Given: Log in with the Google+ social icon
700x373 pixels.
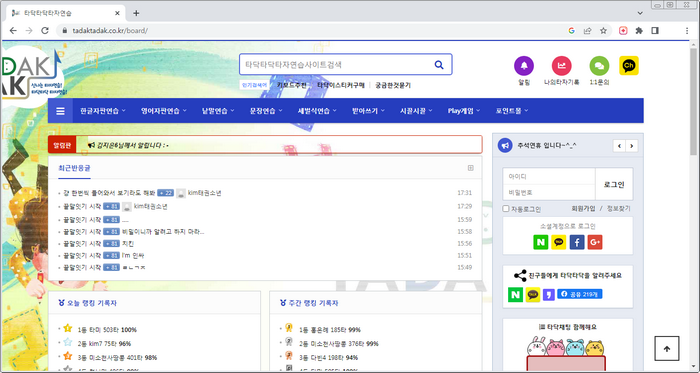Looking at the screenshot, I should pyautogui.click(x=595, y=242).
